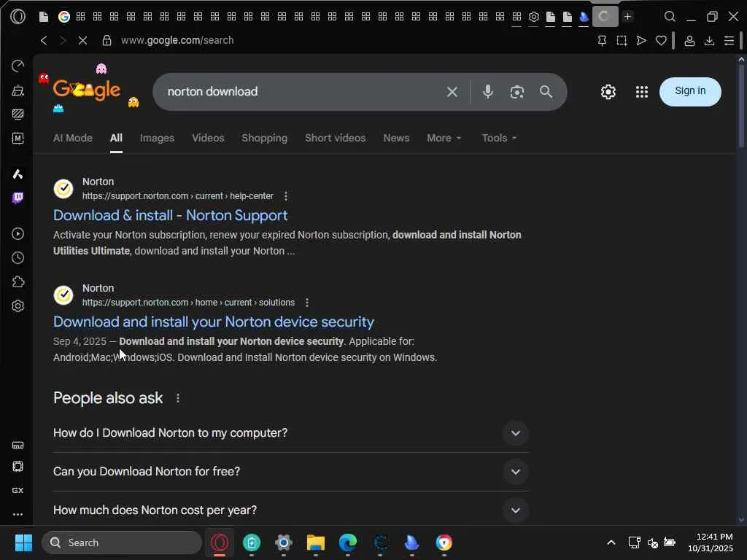Stop loading the page with X button
Image resolution: width=747 pixels, height=560 pixels.
tap(82, 41)
